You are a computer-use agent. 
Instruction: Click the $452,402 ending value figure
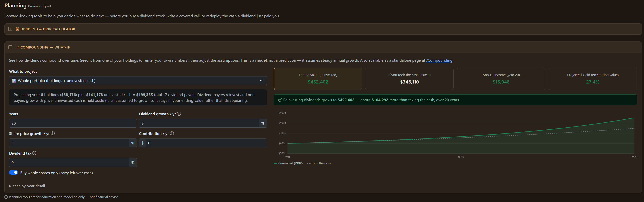318,82
